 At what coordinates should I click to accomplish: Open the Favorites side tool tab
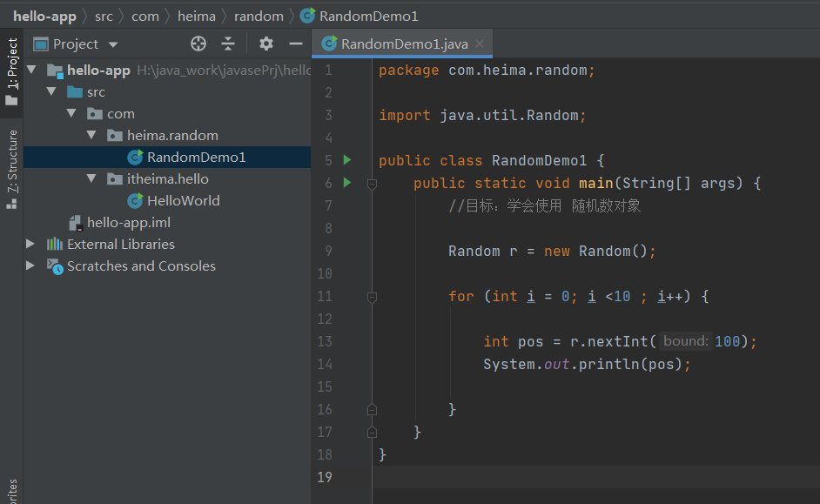point(11,492)
